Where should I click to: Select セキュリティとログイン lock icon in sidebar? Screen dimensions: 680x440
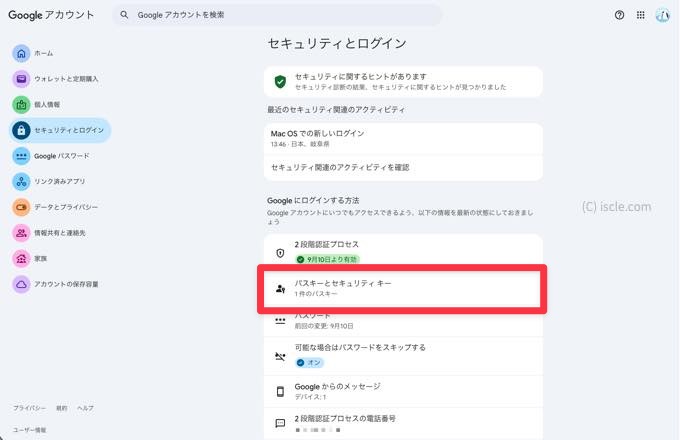[x=21, y=130]
